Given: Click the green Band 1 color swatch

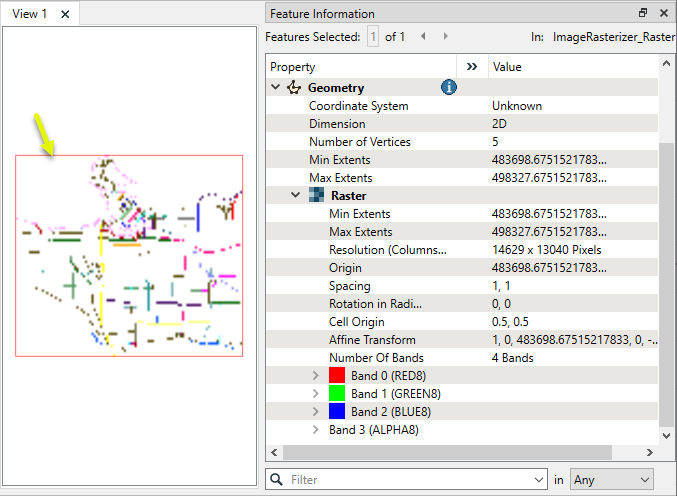Looking at the screenshot, I should click(x=336, y=394).
